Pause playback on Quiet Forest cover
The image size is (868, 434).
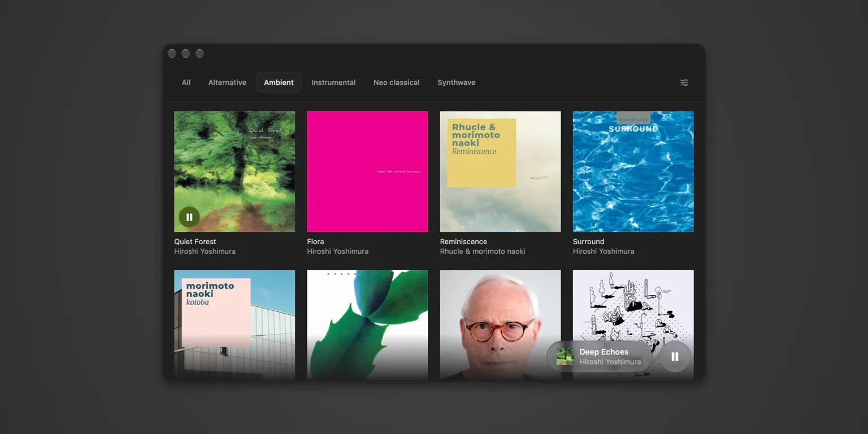click(x=189, y=217)
